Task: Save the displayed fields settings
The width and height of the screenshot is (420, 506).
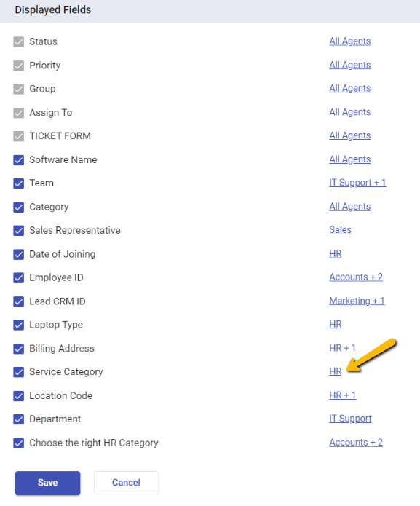Action: click(x=48, y=483)
